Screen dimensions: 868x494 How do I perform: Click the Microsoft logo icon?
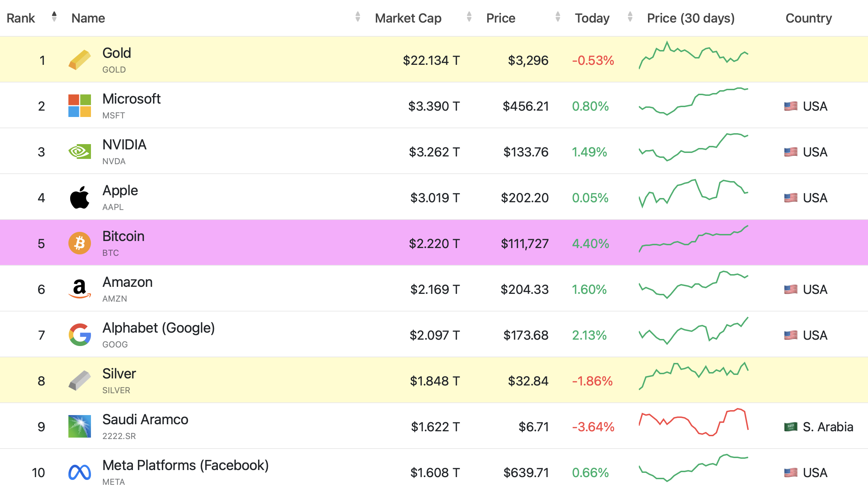[79, 105]
